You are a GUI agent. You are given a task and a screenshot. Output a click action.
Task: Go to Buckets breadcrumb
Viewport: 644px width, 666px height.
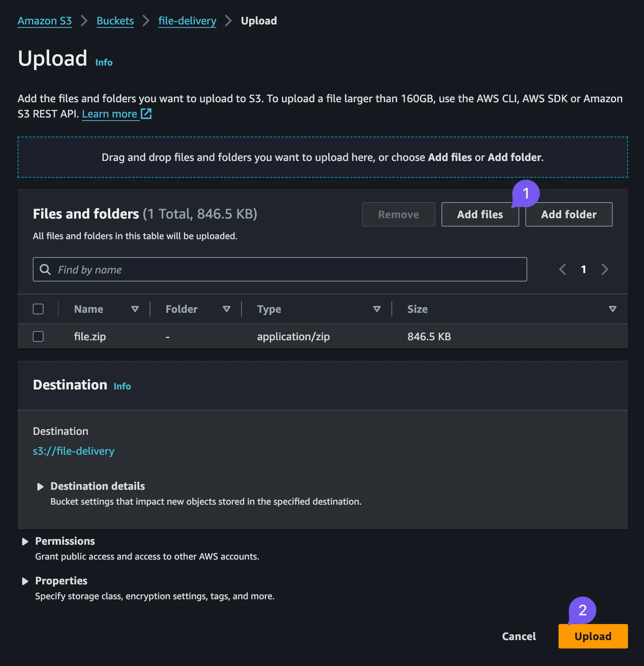click(115, 21)
